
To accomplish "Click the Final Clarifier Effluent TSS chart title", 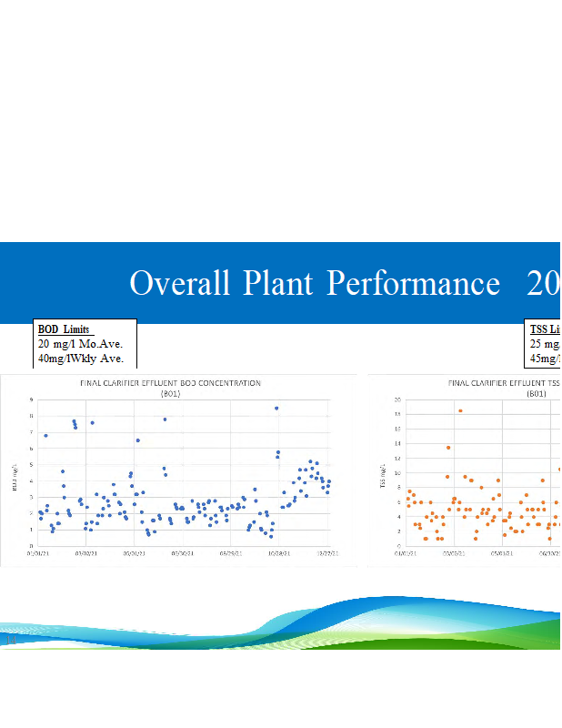I will tap(505, 383).
